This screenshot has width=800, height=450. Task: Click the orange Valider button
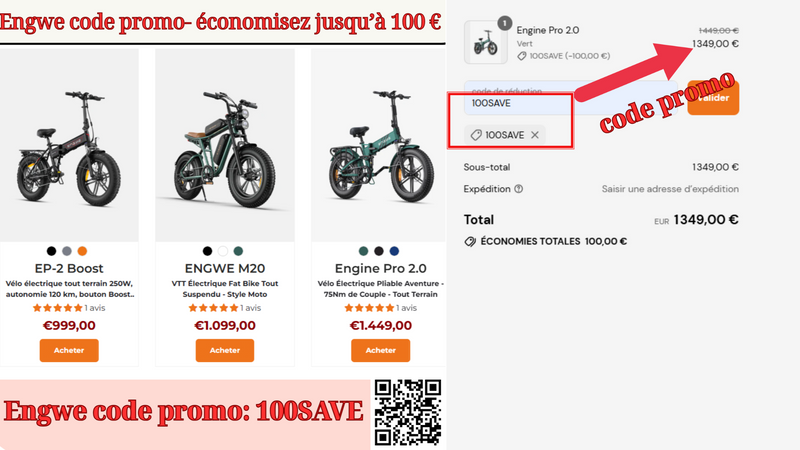click(x=713, y=97)
